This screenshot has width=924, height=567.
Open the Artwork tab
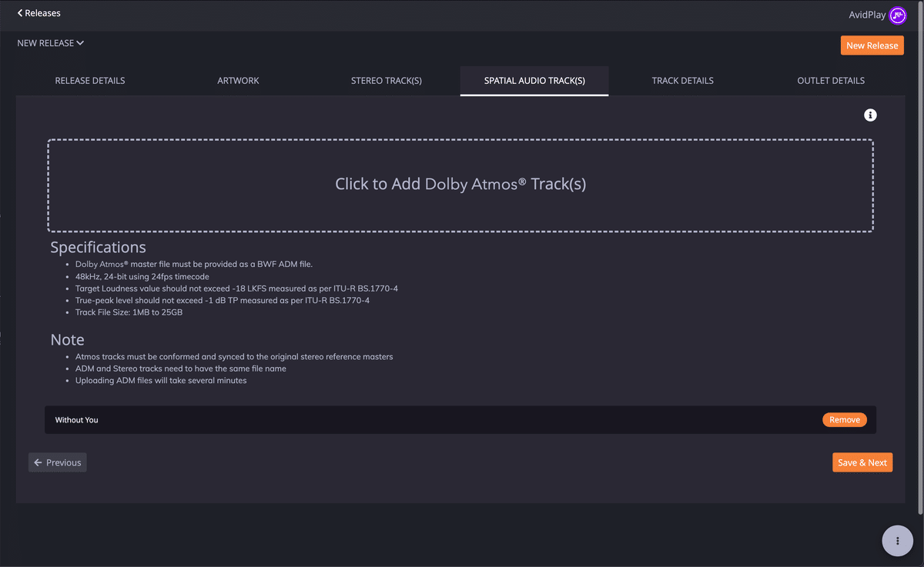tap(238, 81)
